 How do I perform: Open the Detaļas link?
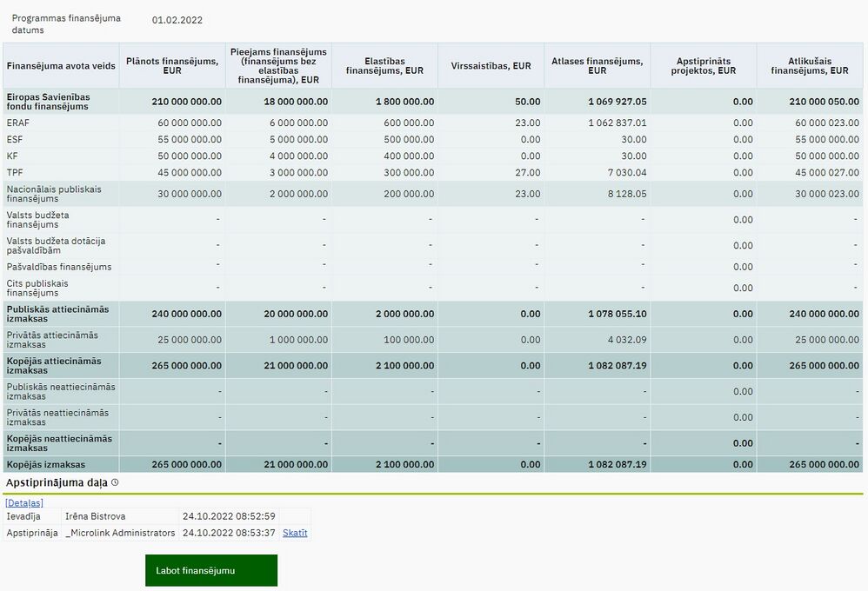pos(23,502)
